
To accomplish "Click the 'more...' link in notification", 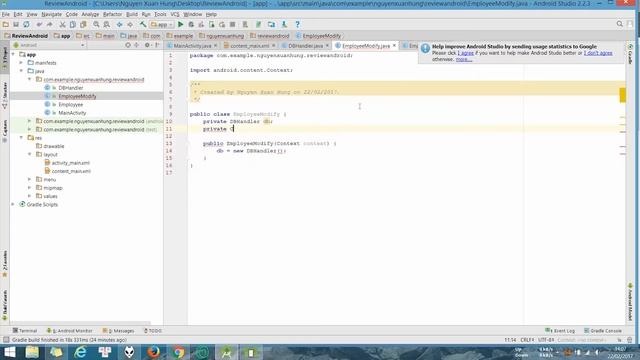I will (464, 59).
